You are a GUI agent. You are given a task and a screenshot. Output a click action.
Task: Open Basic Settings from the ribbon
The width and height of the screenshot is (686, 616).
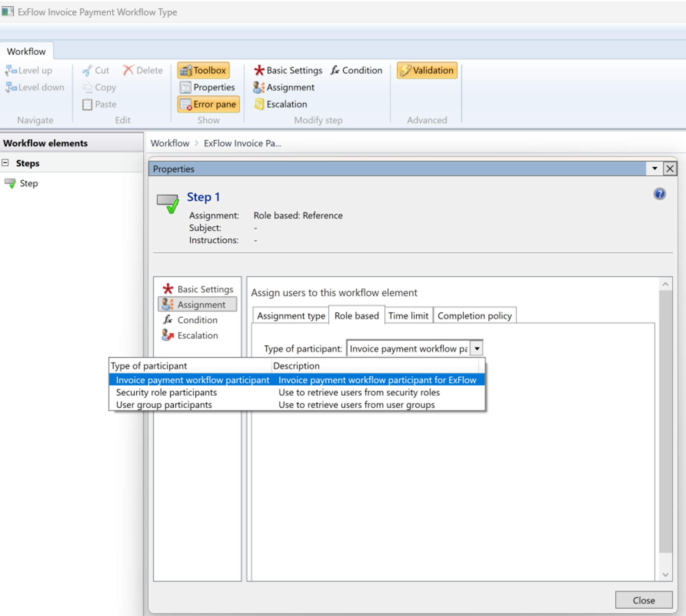point(288,70)
